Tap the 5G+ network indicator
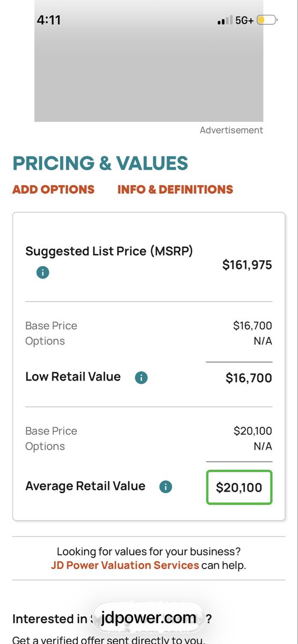 (x=244, y=20)
